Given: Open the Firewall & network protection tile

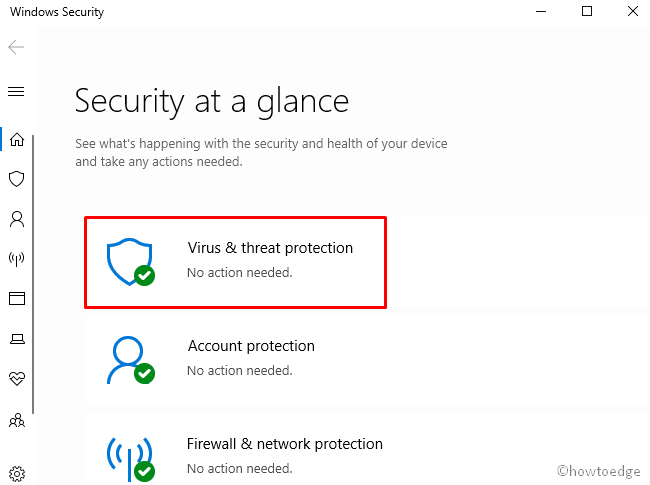Looking at the screenshot, I should point(284,453).
